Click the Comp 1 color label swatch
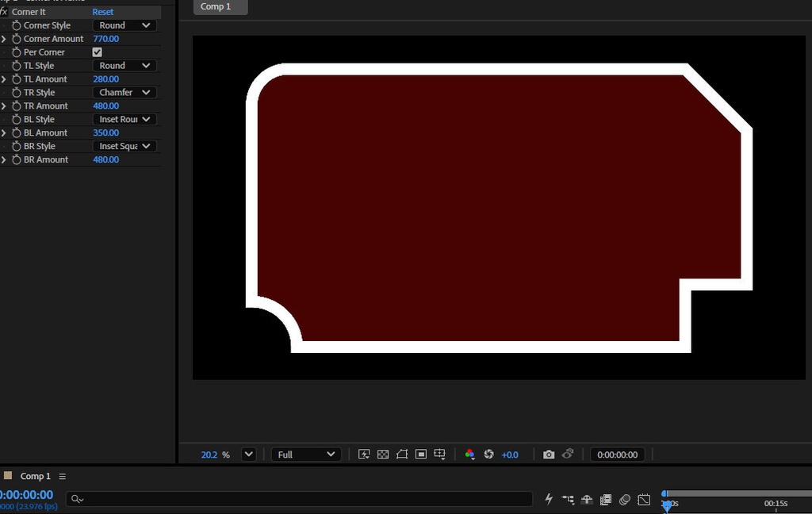 [8, 476]
